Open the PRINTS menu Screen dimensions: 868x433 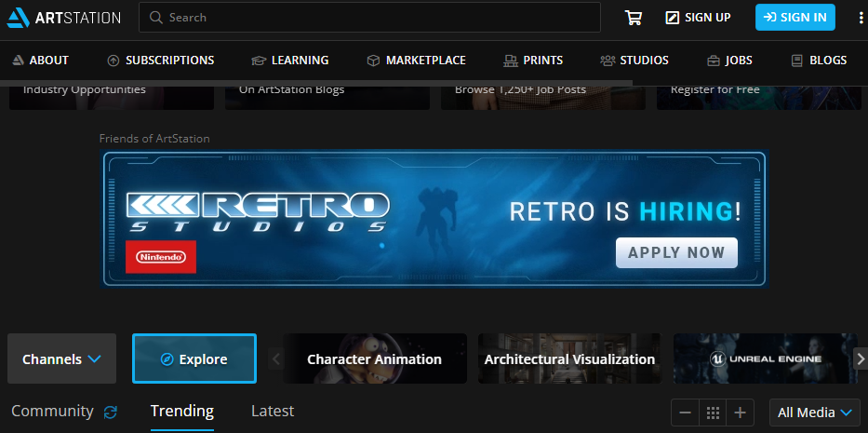click(533, 61)
